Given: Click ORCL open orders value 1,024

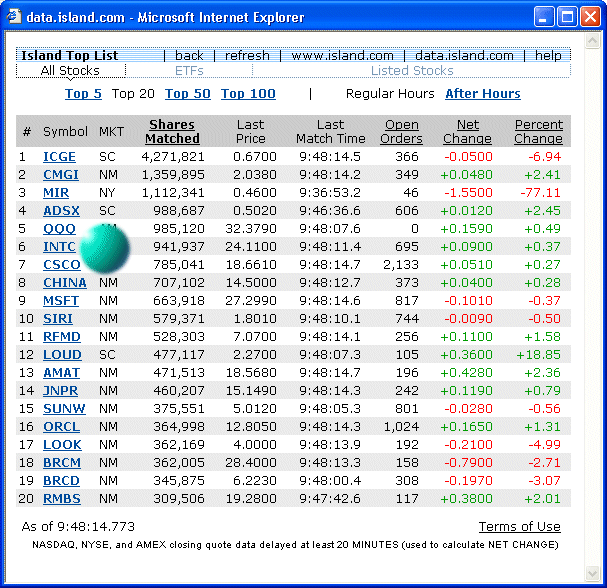Looking at the screenshot, I should [x=401, y=427].
